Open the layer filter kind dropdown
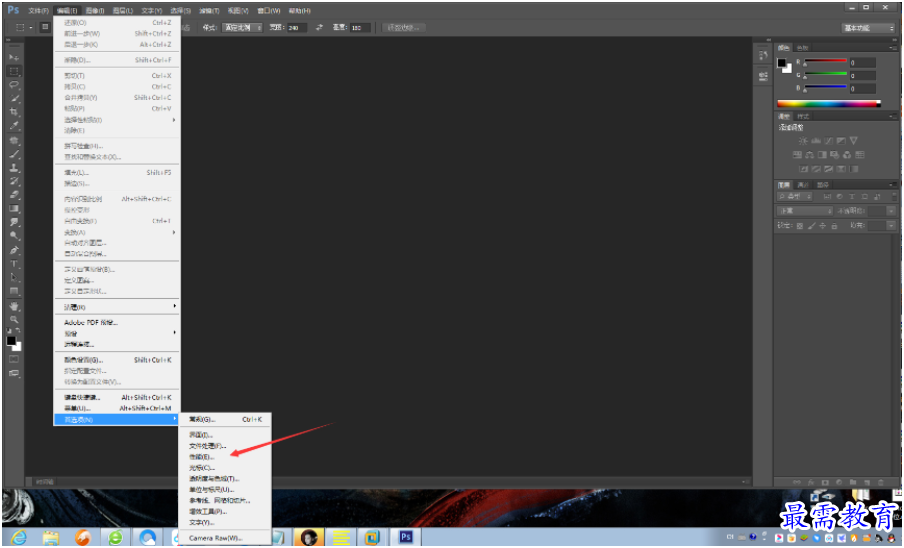 point(795,196)
